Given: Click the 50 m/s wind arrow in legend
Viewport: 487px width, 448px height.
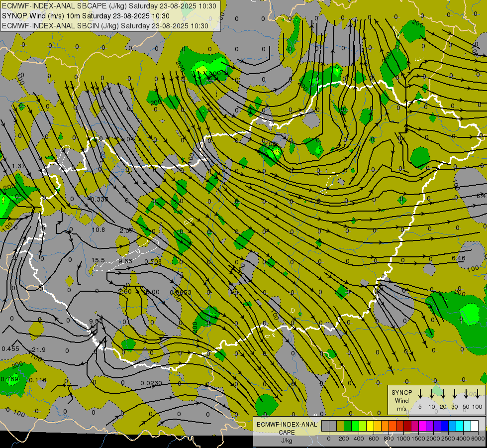Looking at the screenshot, I should pos(466,394).
